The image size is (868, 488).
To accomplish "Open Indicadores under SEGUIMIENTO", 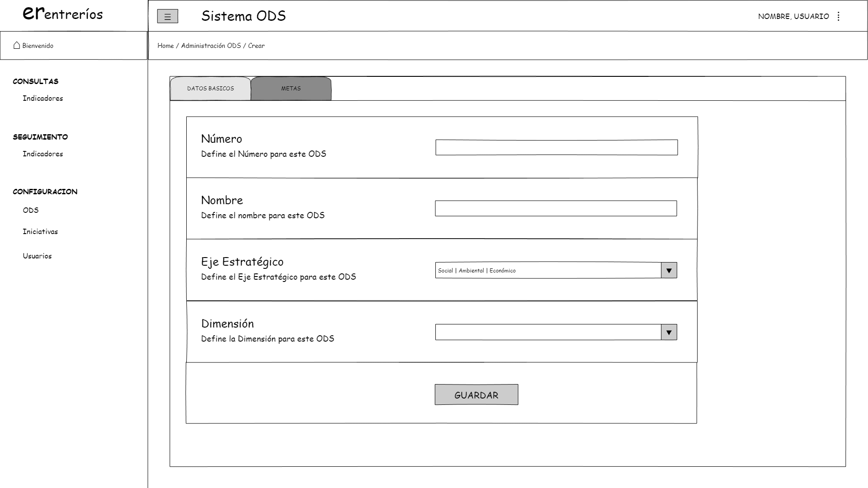I will tap(43, 154).
